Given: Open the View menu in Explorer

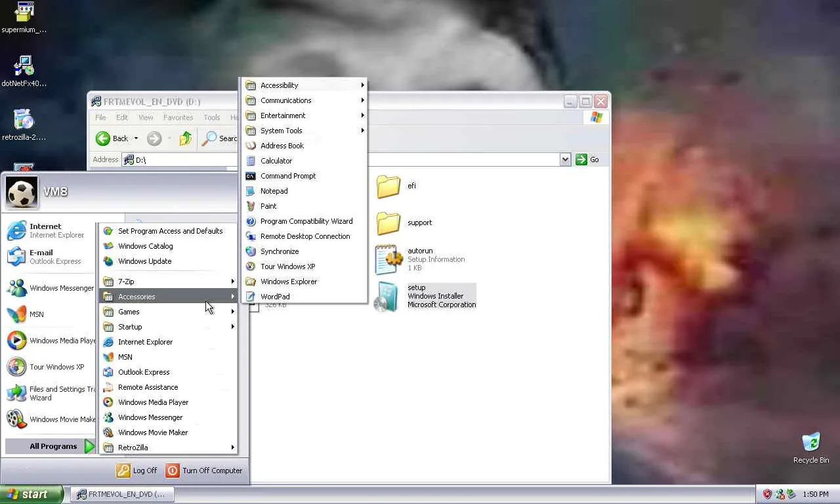Looking at the screenshot, I should point(146,117).
